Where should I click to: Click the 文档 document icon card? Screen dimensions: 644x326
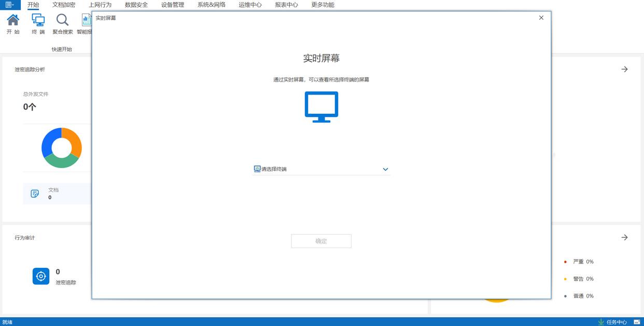click(57, 194)
